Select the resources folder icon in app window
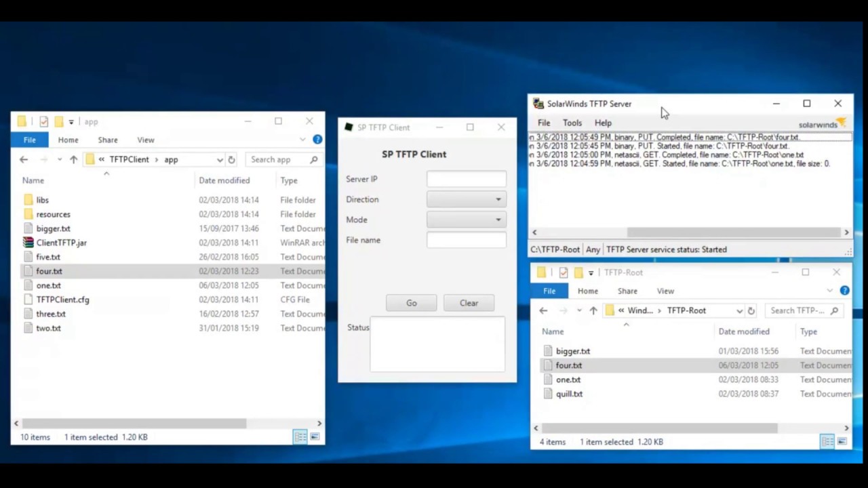 28,214
